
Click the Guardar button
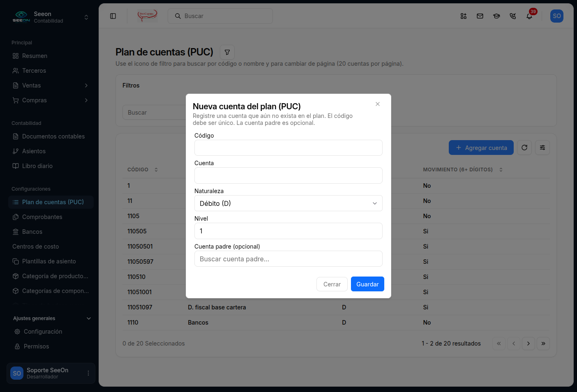coord(367,284)
